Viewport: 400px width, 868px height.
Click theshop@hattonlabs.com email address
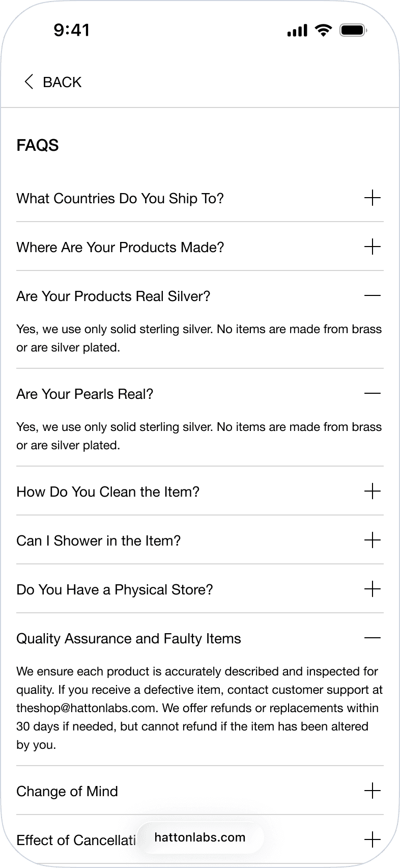(86, 708)
